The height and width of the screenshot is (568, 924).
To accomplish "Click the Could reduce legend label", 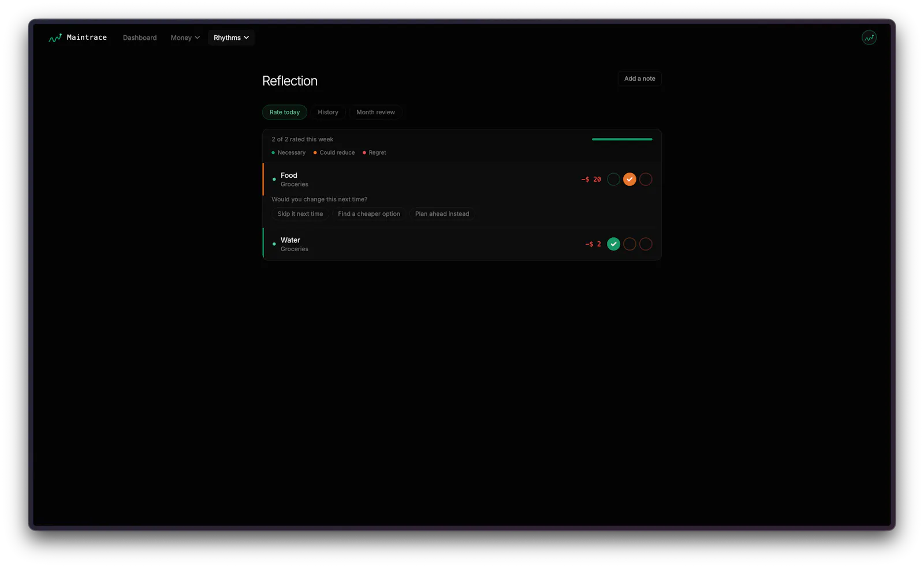I will 337,153.
